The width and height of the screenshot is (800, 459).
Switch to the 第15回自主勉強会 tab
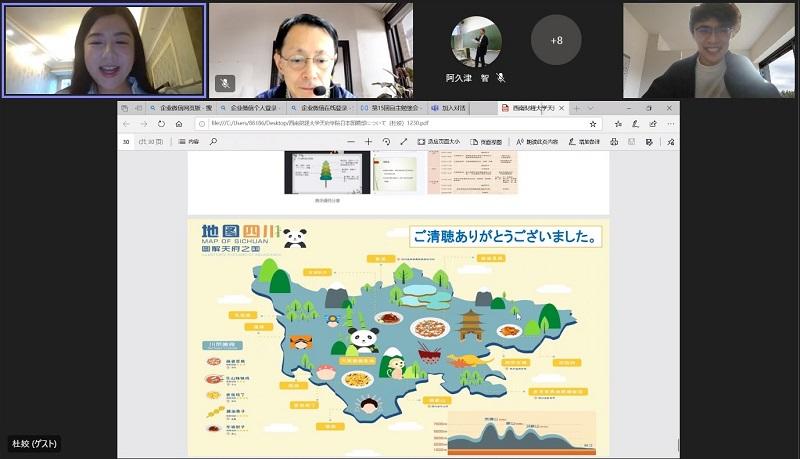click(391, 108)
